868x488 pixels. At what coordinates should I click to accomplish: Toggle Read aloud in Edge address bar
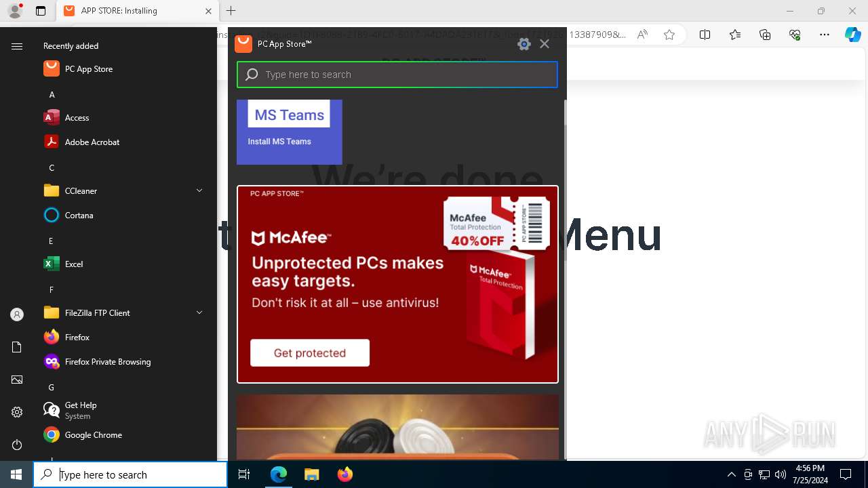(x=642, y=35)
